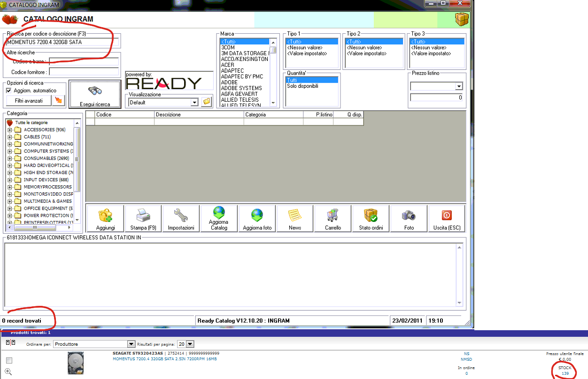Click the compare products icon in web results

click(10, 343)
